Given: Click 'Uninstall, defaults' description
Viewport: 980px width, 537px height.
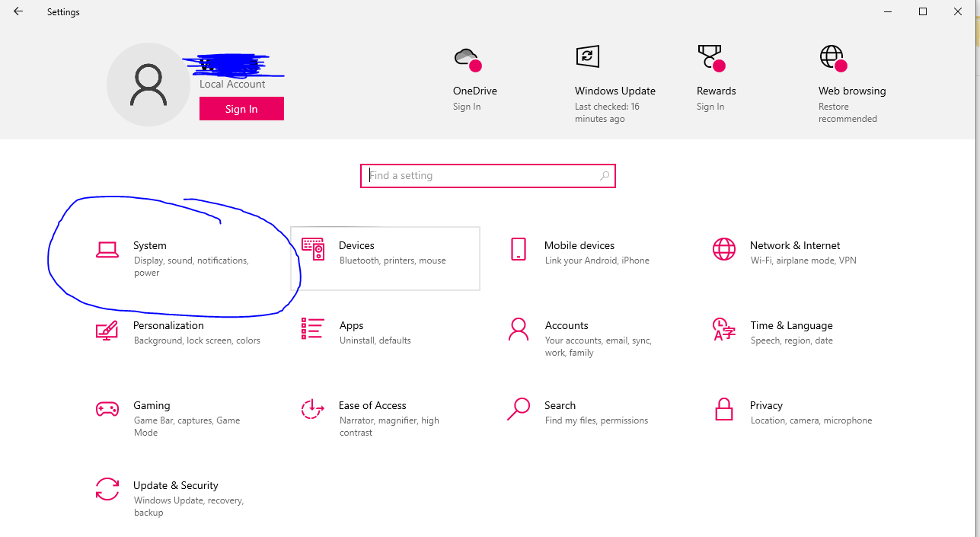Looking at the screenshot, I should point(375,340).
